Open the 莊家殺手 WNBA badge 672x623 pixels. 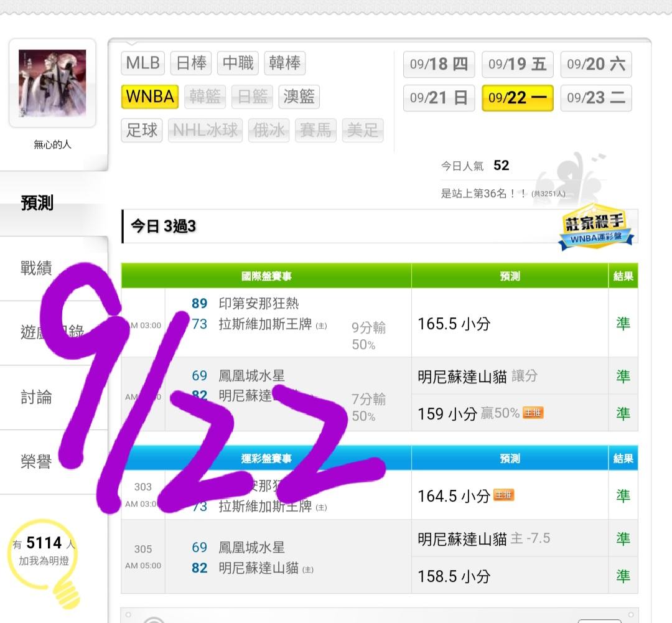click(596, 228)
